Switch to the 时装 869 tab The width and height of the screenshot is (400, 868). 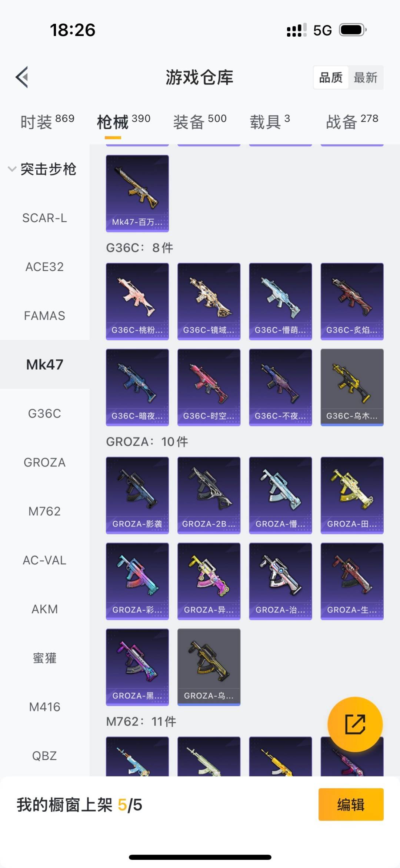[x=47, y=121]
